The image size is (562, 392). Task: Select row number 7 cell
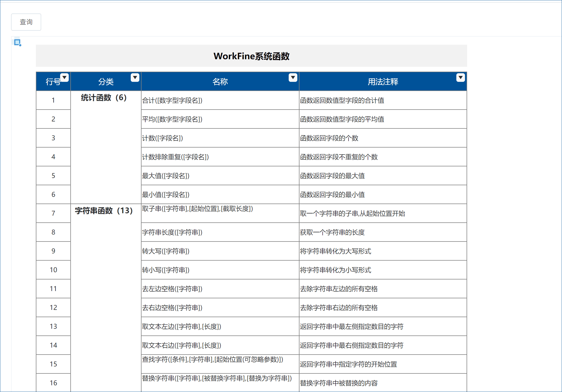pyautogui.click(x=53, y=213)
